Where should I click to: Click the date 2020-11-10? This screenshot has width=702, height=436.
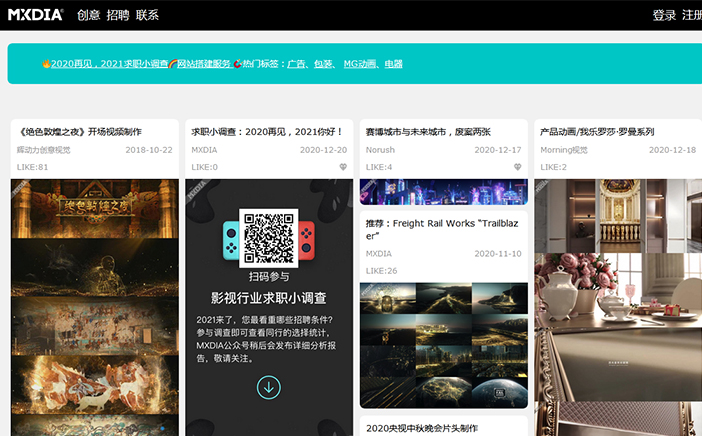(498, 254)
